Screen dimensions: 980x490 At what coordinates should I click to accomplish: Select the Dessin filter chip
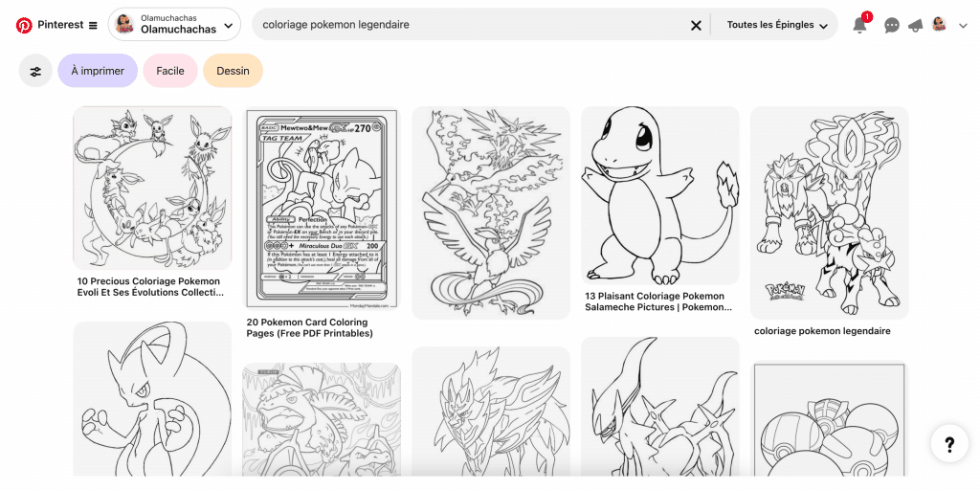coord(234,71)
